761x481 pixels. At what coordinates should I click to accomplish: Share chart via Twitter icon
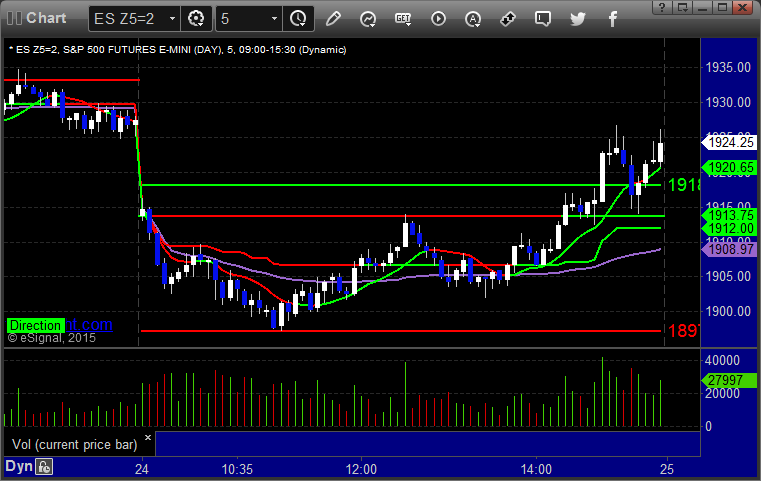(x=578, y=19)
